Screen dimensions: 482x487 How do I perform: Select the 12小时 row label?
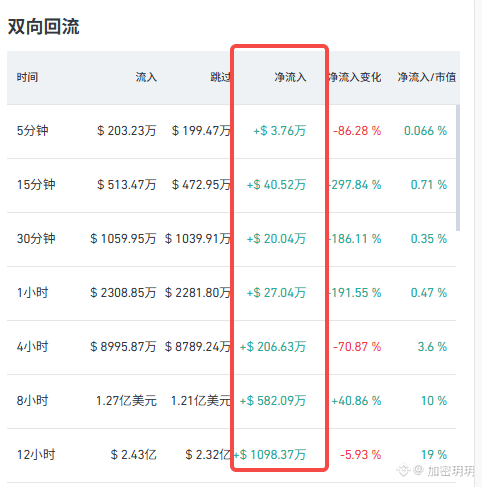pyautogui.click(x=36, y=454)
